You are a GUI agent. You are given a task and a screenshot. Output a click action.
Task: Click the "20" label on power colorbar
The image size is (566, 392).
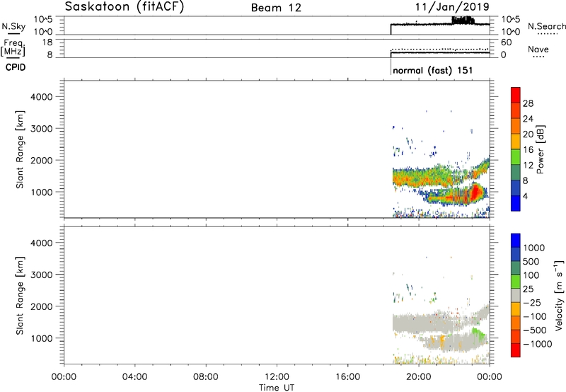[x=528, y=134]
